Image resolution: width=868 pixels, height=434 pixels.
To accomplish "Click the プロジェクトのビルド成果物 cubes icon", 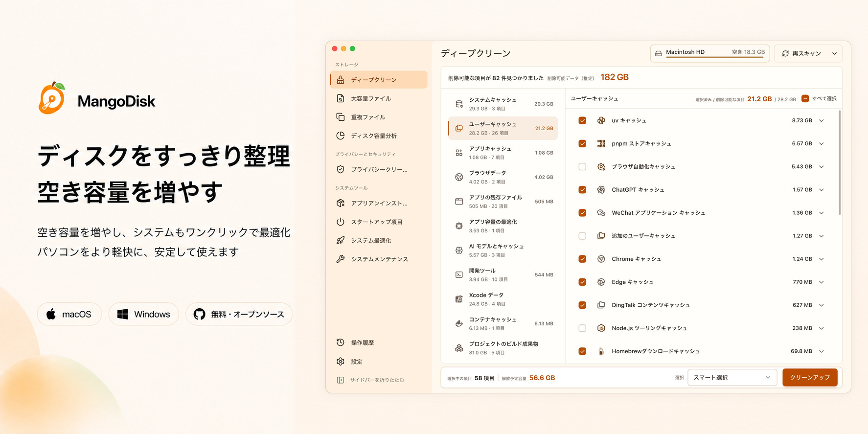I will point(459,348).
